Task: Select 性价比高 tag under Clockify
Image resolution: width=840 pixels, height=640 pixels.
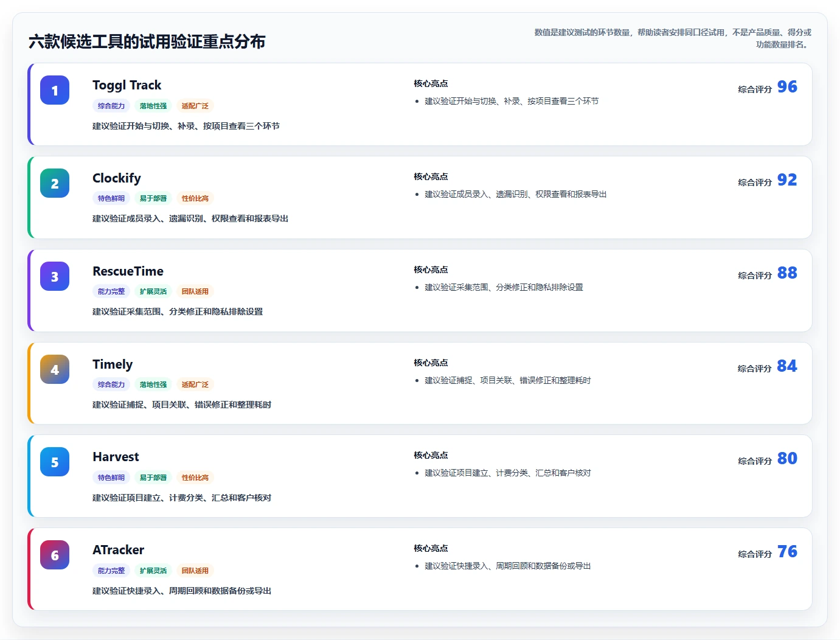Action: click(x=195, y=198)
